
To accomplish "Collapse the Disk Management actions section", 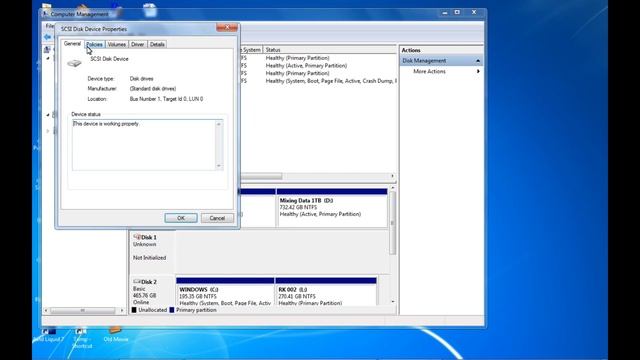I will coord(478,61).
